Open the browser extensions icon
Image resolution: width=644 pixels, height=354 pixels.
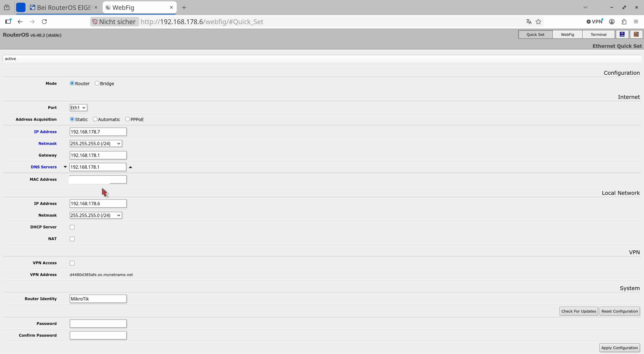pyautogui.click(x=624, y=22)
